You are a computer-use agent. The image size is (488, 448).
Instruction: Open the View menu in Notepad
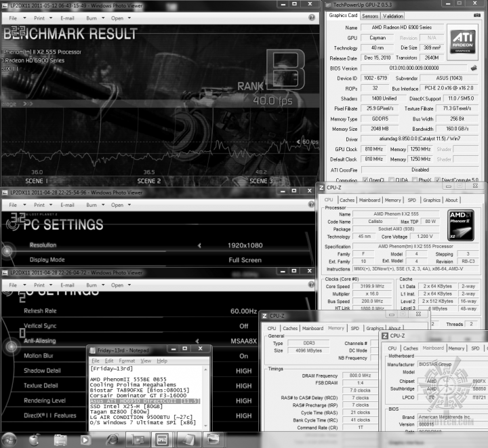coord(146,361)
